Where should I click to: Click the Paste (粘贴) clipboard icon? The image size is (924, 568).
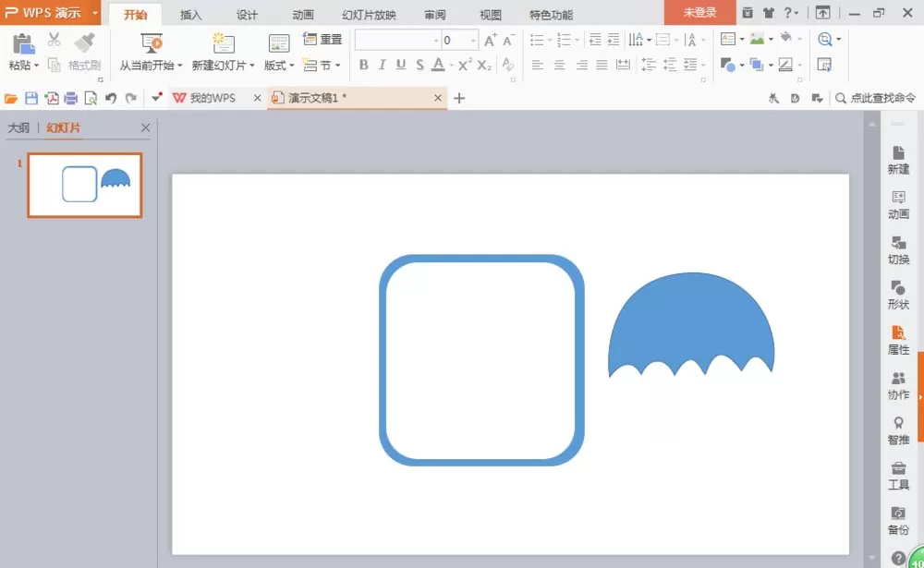click(x=22, y=44)
